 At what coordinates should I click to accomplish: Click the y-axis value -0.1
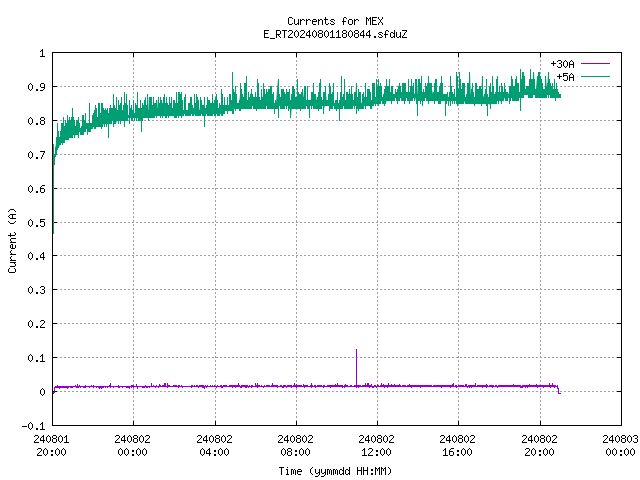33,426
